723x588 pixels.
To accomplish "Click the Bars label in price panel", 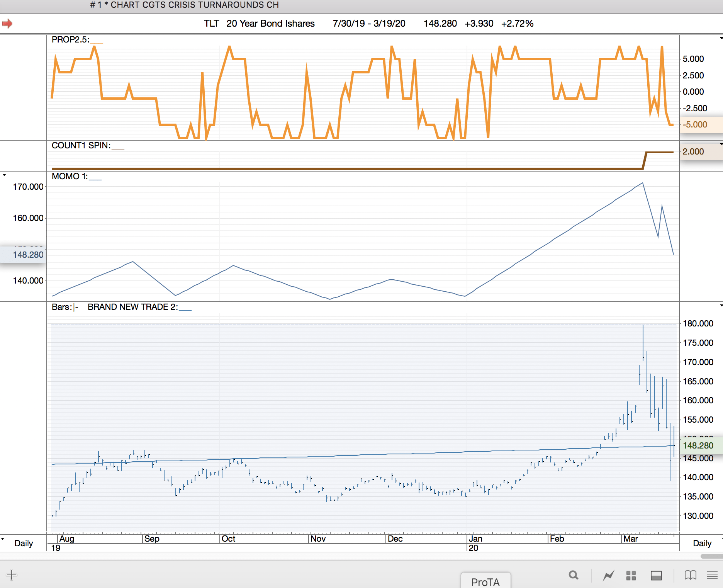I will [62, 307].
